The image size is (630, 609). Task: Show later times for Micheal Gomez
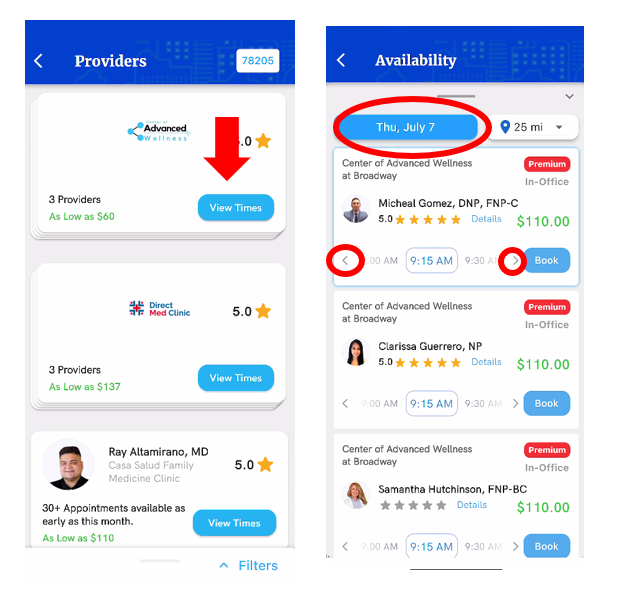coord(515,261)
